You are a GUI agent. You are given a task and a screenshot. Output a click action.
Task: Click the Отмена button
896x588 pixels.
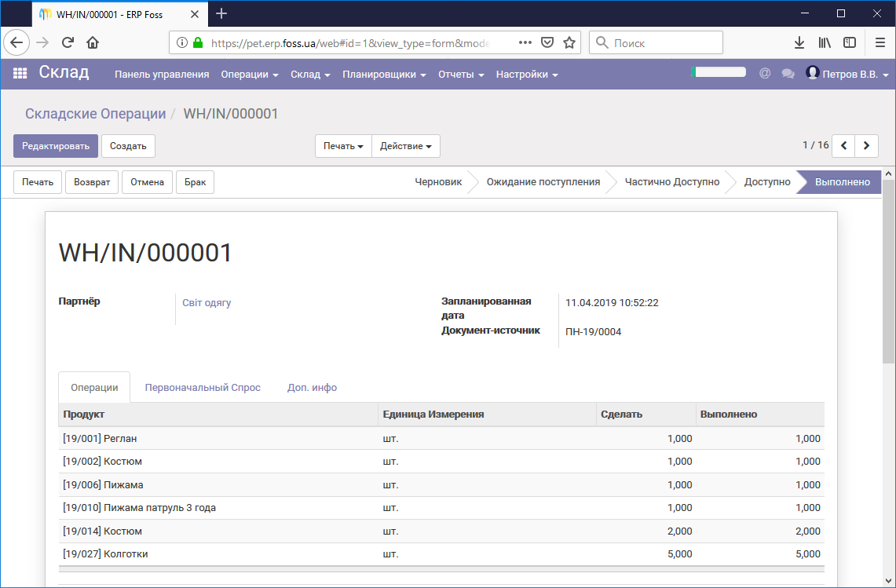point(148,182)
